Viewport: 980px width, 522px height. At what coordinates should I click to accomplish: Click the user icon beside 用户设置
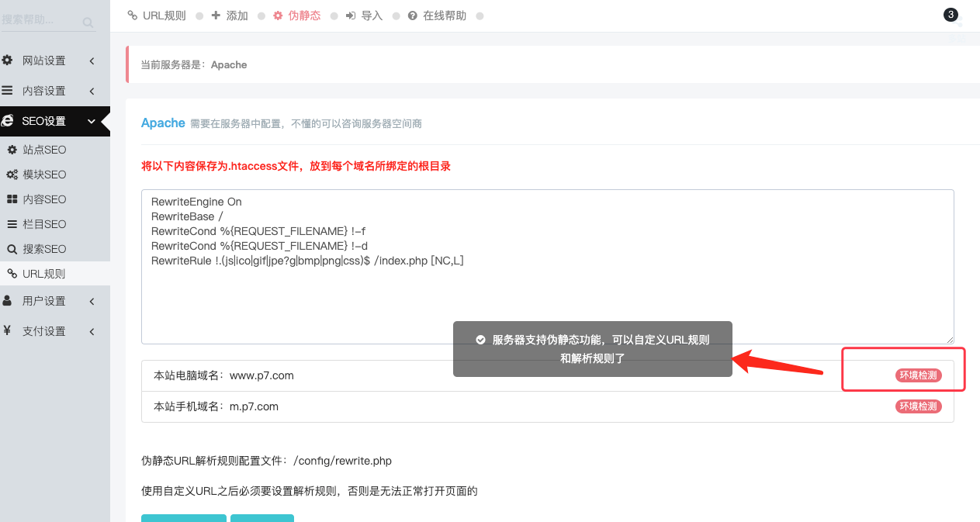[x=8, y=300]
